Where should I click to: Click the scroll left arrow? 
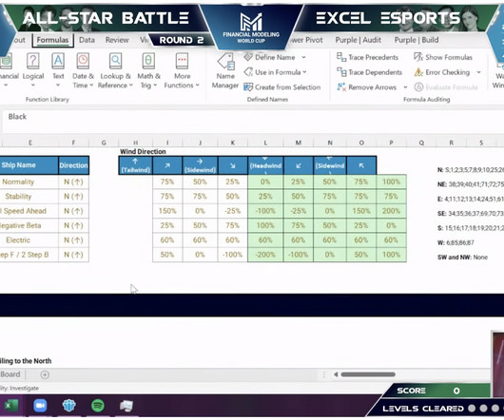(x=336, y=374)
